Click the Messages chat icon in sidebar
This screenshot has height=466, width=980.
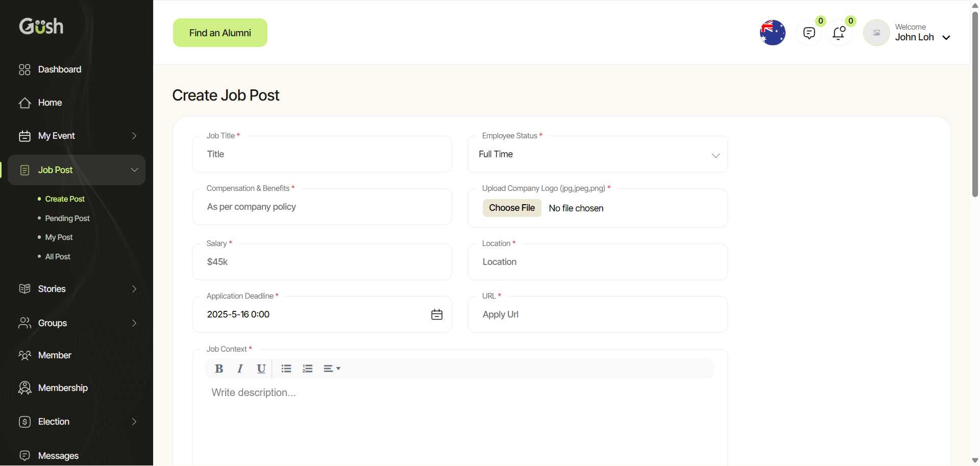[x=24, y=455]
